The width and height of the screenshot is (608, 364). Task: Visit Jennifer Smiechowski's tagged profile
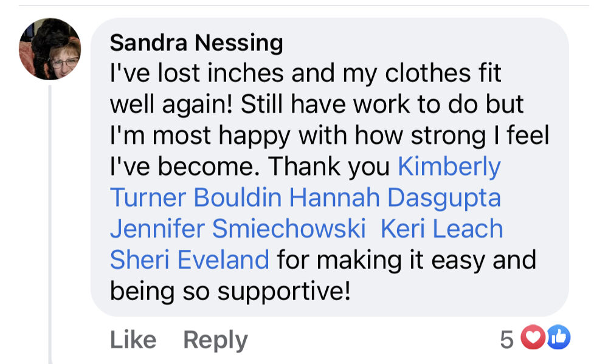click(238, 229)
